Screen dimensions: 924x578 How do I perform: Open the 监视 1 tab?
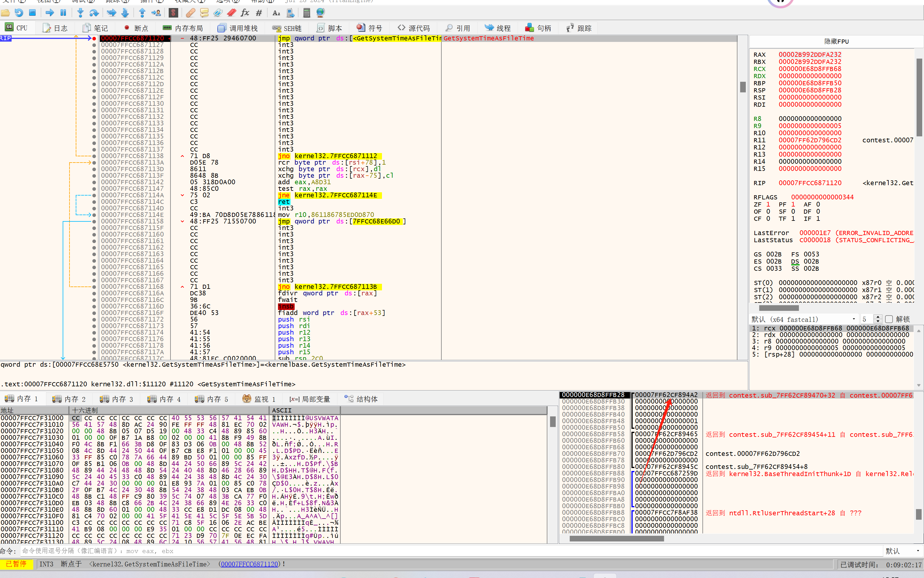[x=259, y=399]
